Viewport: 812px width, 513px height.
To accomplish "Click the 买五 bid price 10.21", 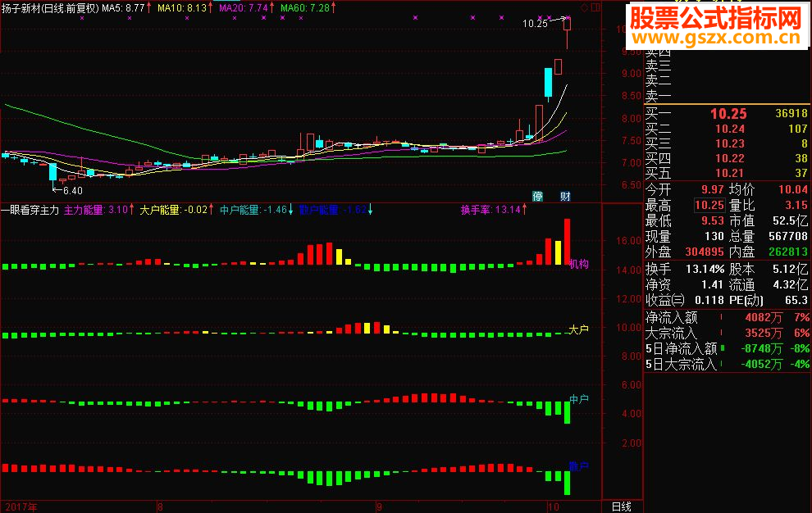I will pos(730,173).
